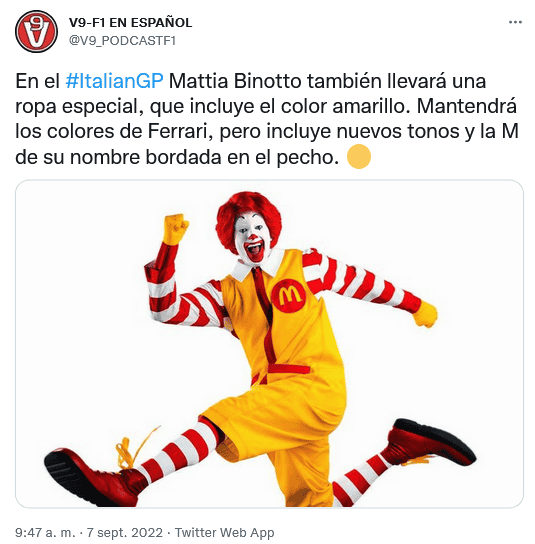The width and height of the screenshot is (535, 544).
Task: Click the golden M logo on clown's chest
Action: coord(289,295)
